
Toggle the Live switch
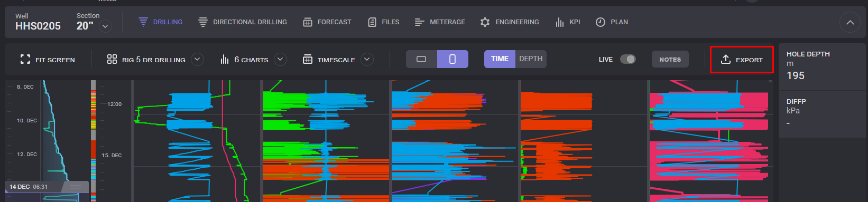627,59
